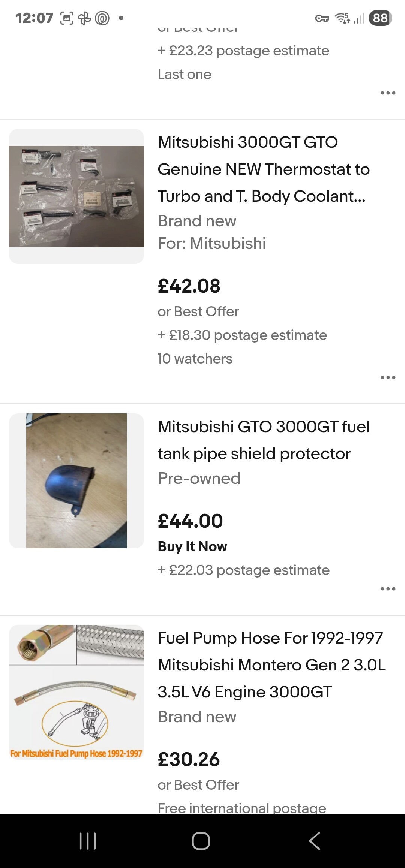
Task: Tap Buy It Now on £44.00 item
Action: (x=192, y=546)
